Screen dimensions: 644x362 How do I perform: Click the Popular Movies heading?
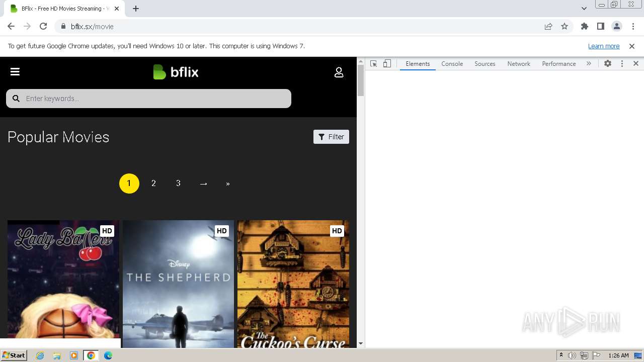click(x=58, y=137)
